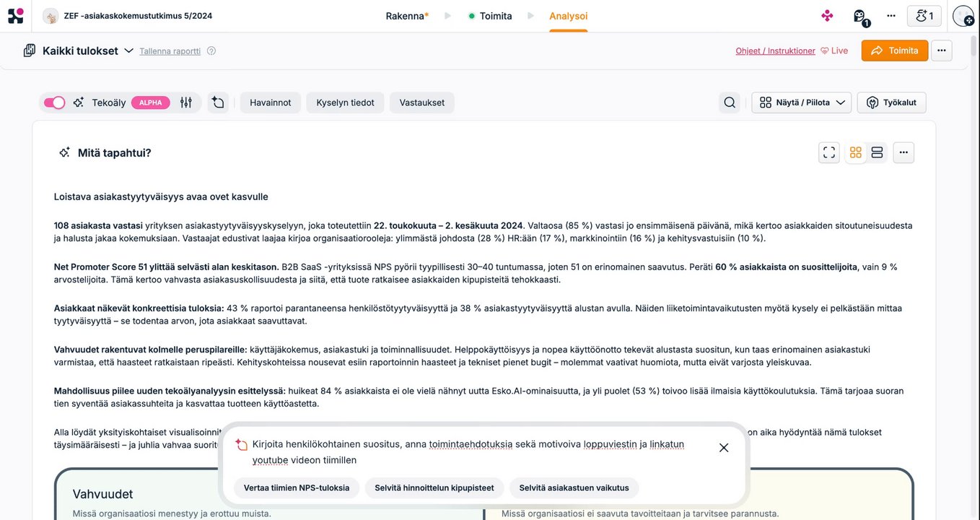This screenshot has height=520, width=980.
Task: Open the Mitä tapahtui card options menu
Action: tap(904, 152)
